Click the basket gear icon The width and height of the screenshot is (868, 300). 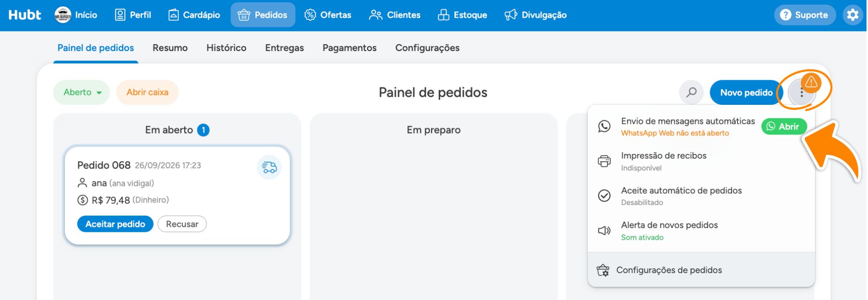(x=603, y=270)
